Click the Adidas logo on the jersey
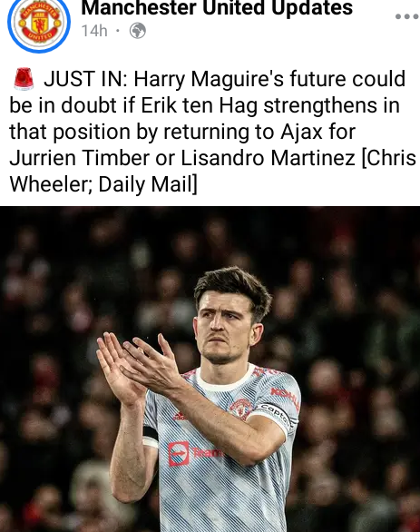Screen dimensions: 420x532 [x=180, y=416]
